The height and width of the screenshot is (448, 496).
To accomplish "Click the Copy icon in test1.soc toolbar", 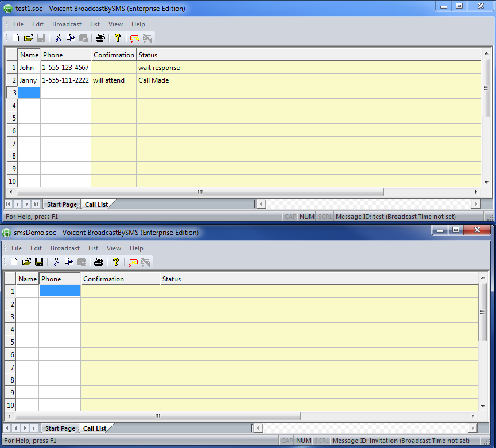I will tap(71, 38).
